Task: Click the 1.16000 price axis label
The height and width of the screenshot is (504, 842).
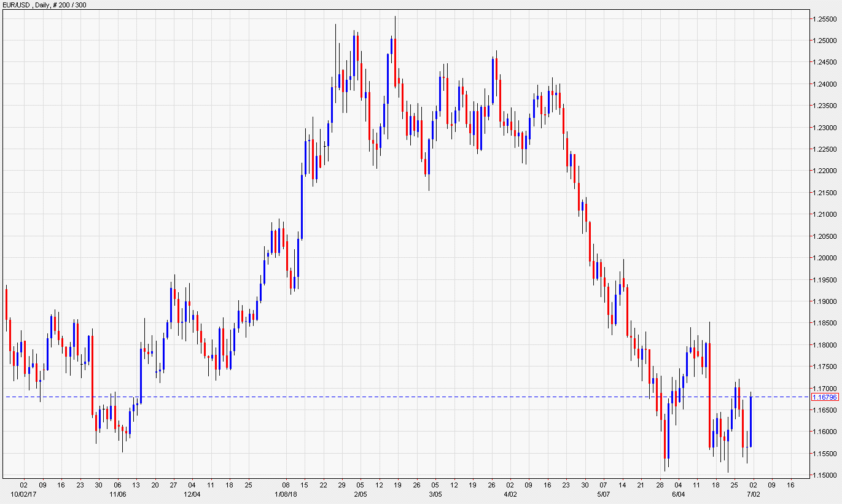Action: click(x=826, y=432)
